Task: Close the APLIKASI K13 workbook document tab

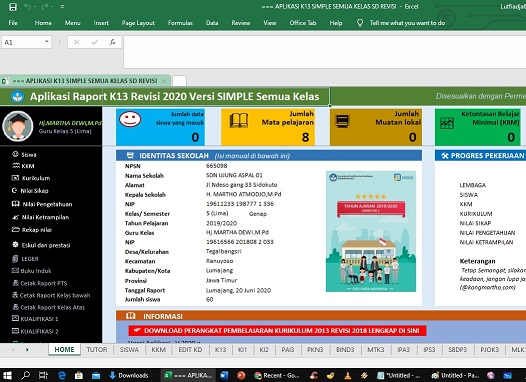Action: coord(164,81)
